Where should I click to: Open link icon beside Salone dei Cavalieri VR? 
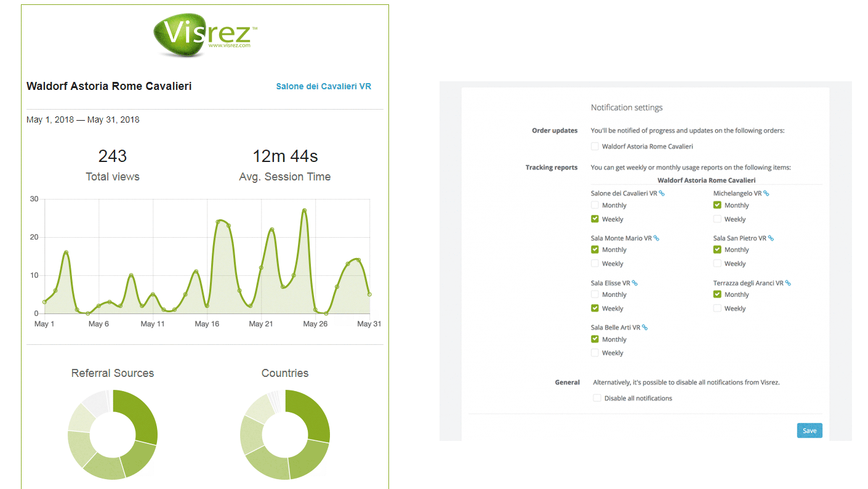[662, 193]
